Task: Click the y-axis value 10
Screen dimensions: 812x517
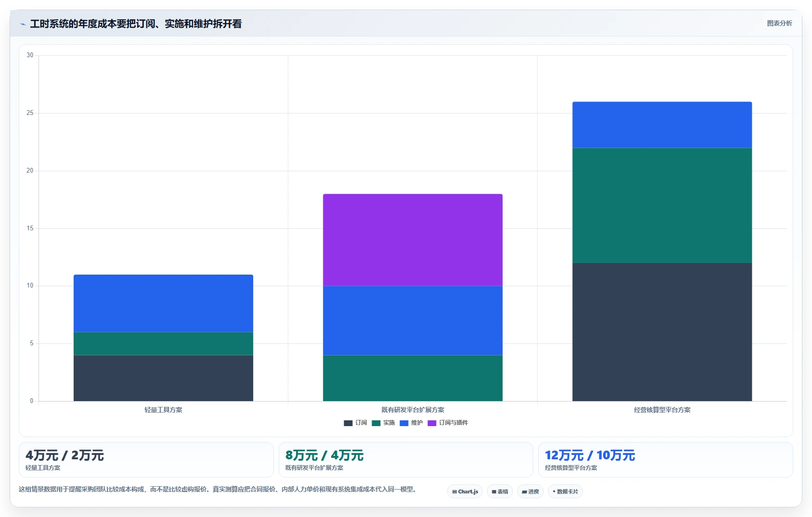Action: pos(30,286)
